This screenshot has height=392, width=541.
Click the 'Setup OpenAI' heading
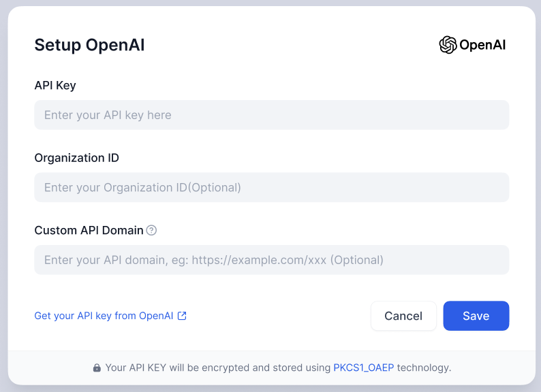89,45
